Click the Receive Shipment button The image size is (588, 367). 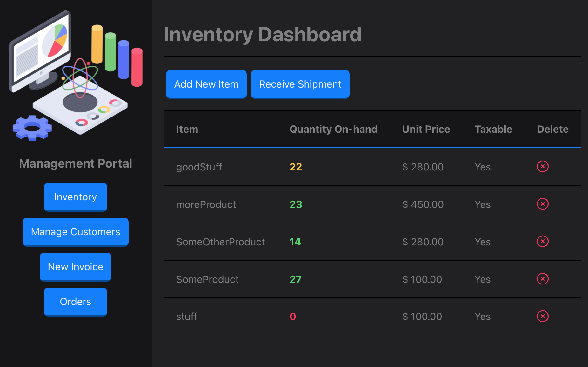pos(300,84)
